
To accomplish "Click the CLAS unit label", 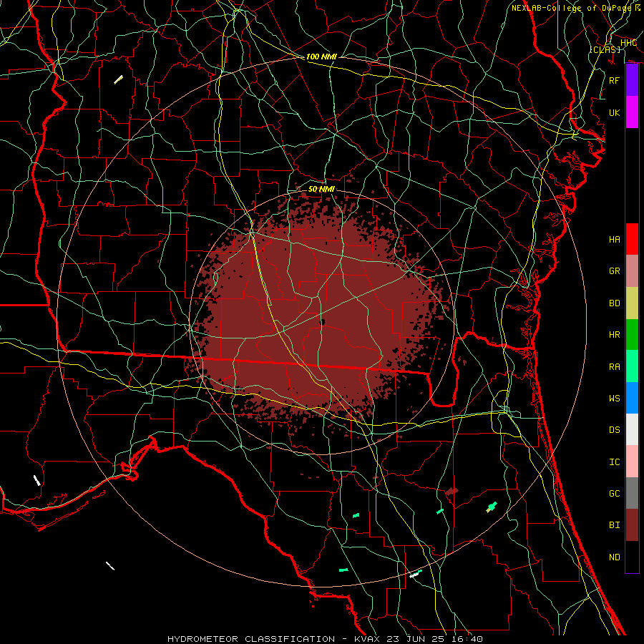I will tap(605, 49).
